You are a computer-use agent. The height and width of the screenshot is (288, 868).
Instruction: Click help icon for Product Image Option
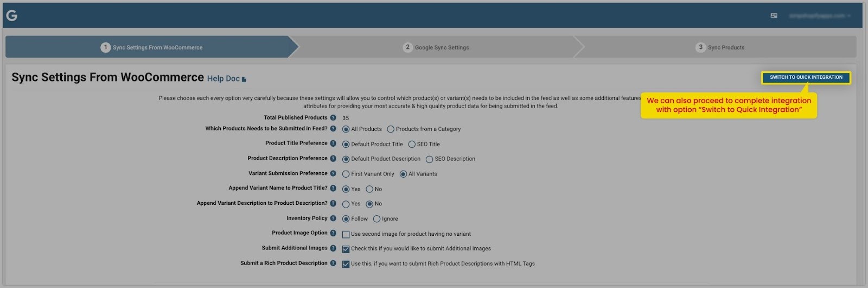click(333, 233)
